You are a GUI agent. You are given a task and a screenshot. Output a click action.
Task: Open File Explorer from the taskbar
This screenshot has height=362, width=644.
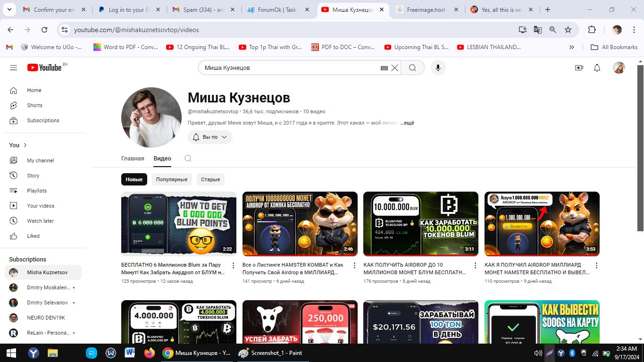(x=52, y=353)
